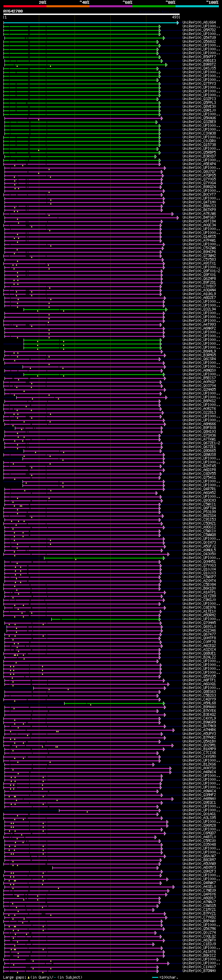
Task: Select hit UniRef100_Q5KAU6
Action: pyautogui.click(x=199, y=118)
